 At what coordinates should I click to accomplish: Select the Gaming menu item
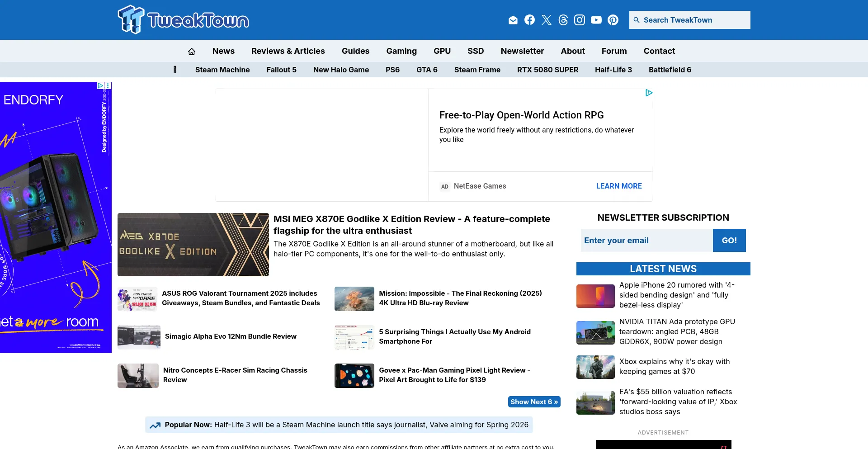coord(401,51)
